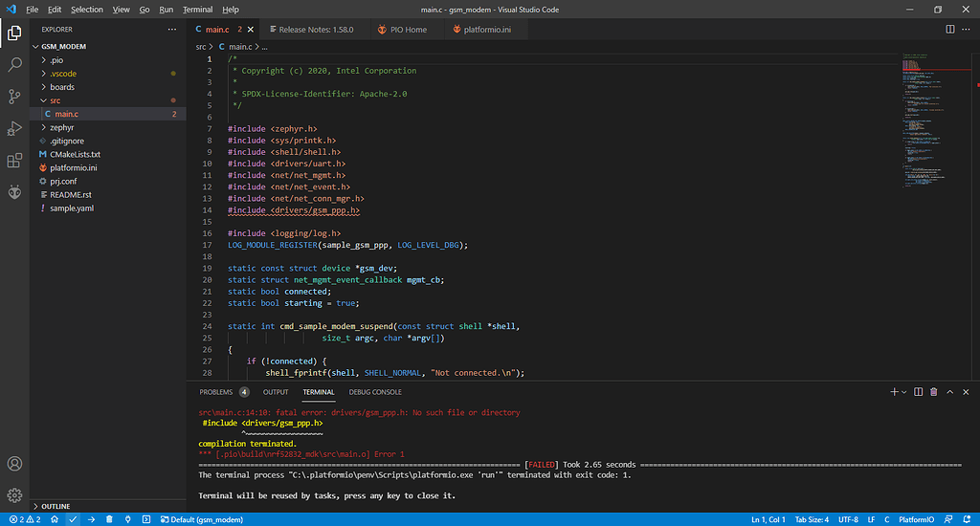The width and height of the screenshot is (980, 526).
Task: Open the Search view in activity bar
Action: (x=14, y=65)
